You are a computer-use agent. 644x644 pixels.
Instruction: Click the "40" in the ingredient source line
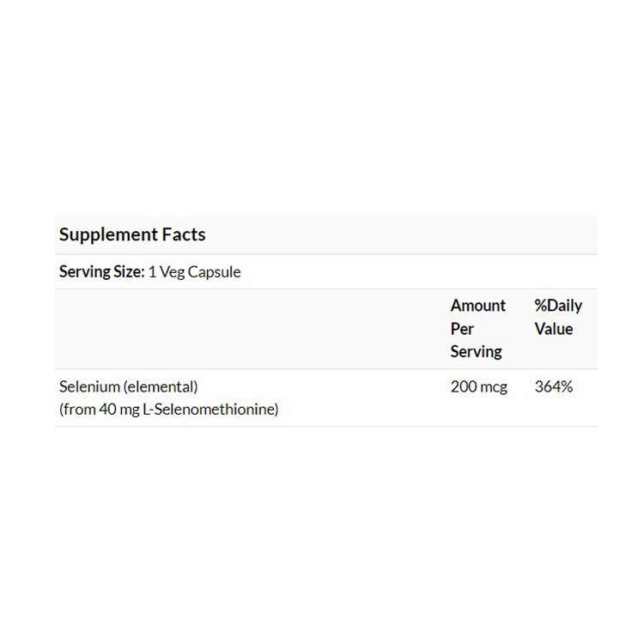[105, 410]
